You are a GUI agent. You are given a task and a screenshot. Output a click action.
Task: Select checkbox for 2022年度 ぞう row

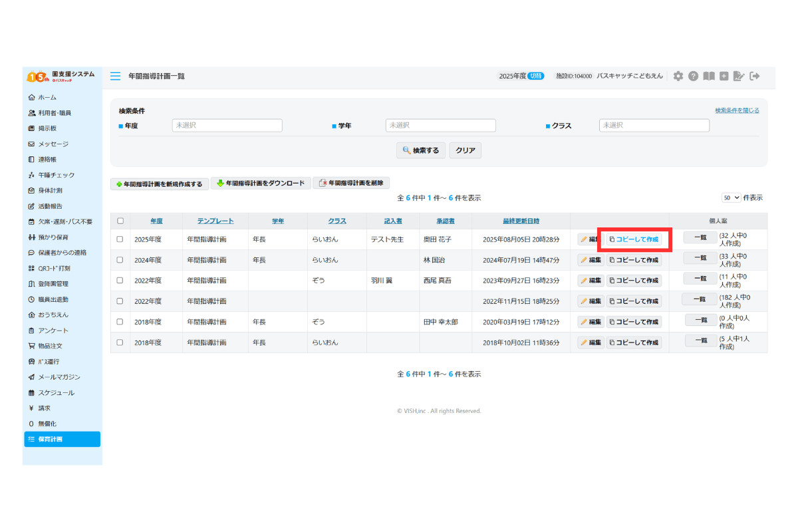(120, 281)
